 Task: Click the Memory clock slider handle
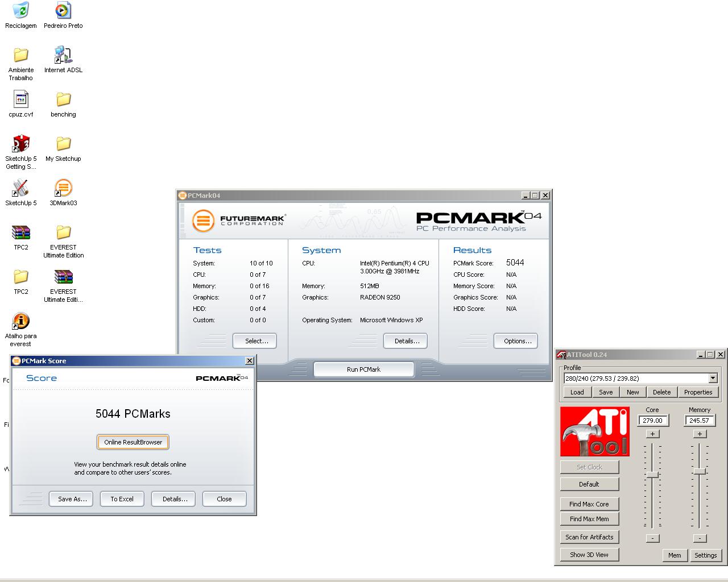(x=700, y=471)
